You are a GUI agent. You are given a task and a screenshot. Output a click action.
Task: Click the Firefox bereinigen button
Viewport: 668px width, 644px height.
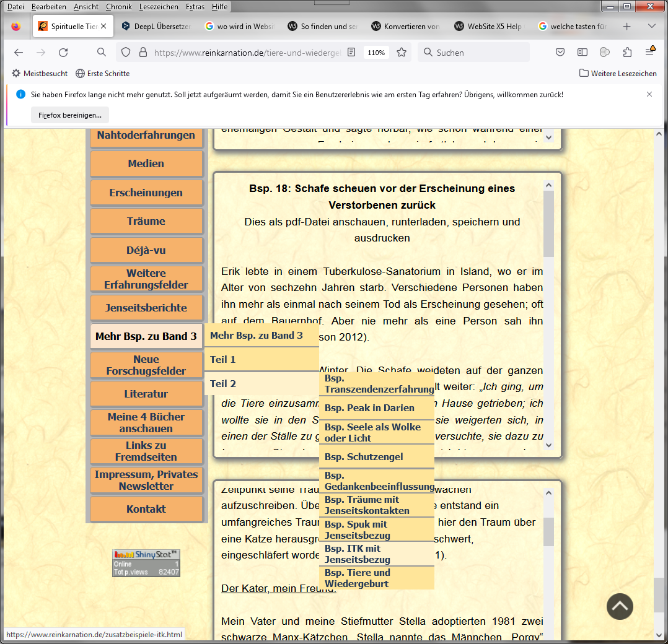coord(70,115)
